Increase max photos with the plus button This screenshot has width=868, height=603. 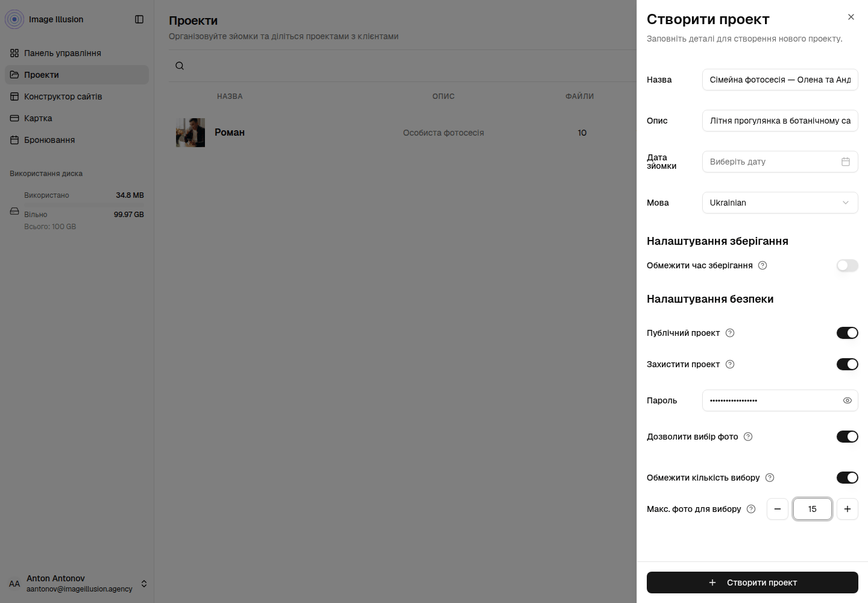pyautogui.click(x=848, y=509)
